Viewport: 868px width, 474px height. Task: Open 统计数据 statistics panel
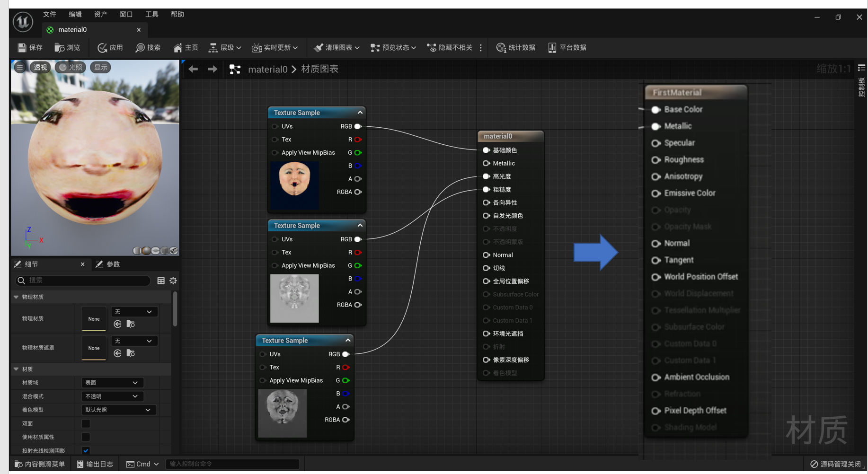tap(515, 48)
